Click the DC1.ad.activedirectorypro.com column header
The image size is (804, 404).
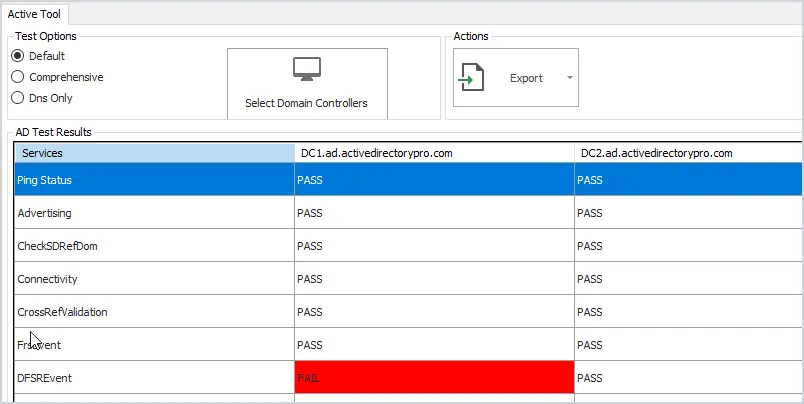435,153
